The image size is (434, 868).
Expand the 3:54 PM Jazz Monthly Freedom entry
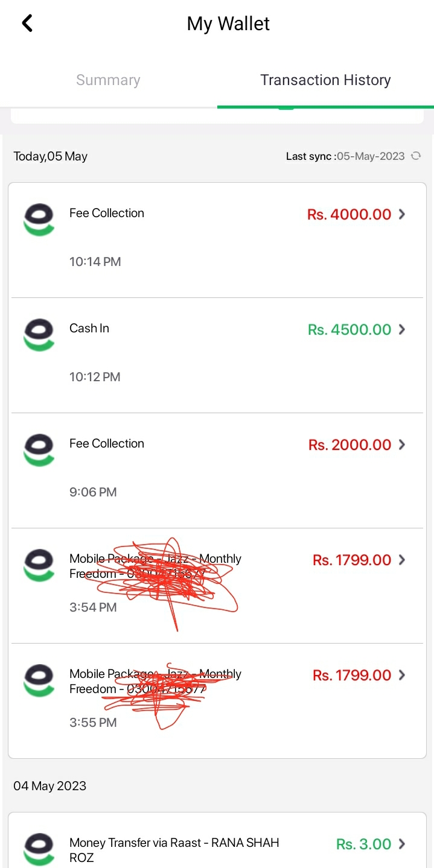(x=401, y=560)
